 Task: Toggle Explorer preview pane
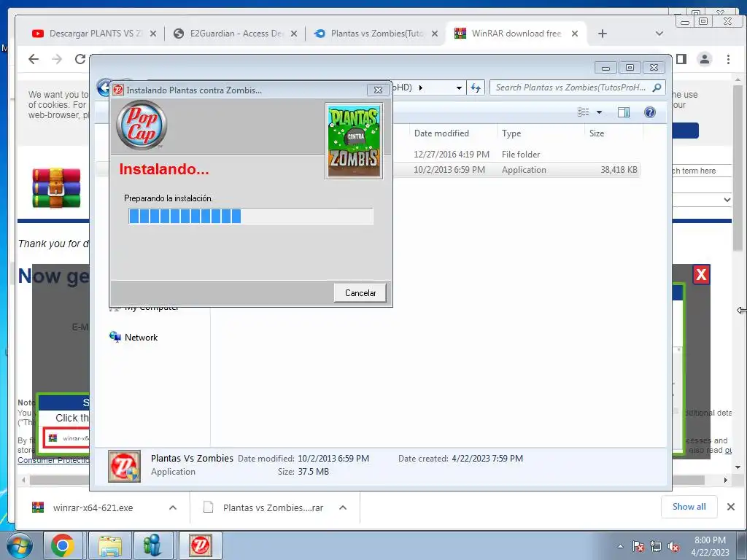click(623, 112)
